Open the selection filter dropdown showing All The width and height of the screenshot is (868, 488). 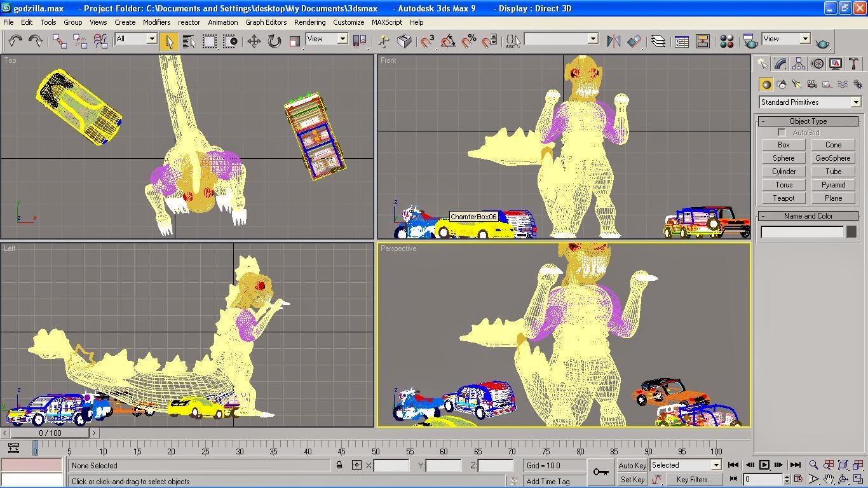tap(135, 39)
